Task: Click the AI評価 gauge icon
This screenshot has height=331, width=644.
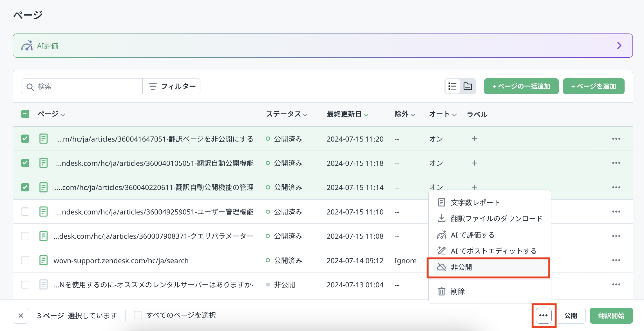Action: (x=27, y=46)
